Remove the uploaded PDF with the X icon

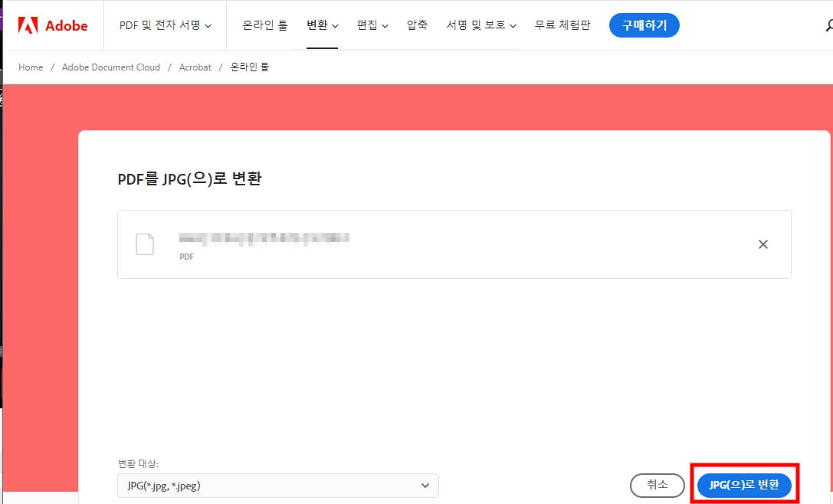(762, 244)
